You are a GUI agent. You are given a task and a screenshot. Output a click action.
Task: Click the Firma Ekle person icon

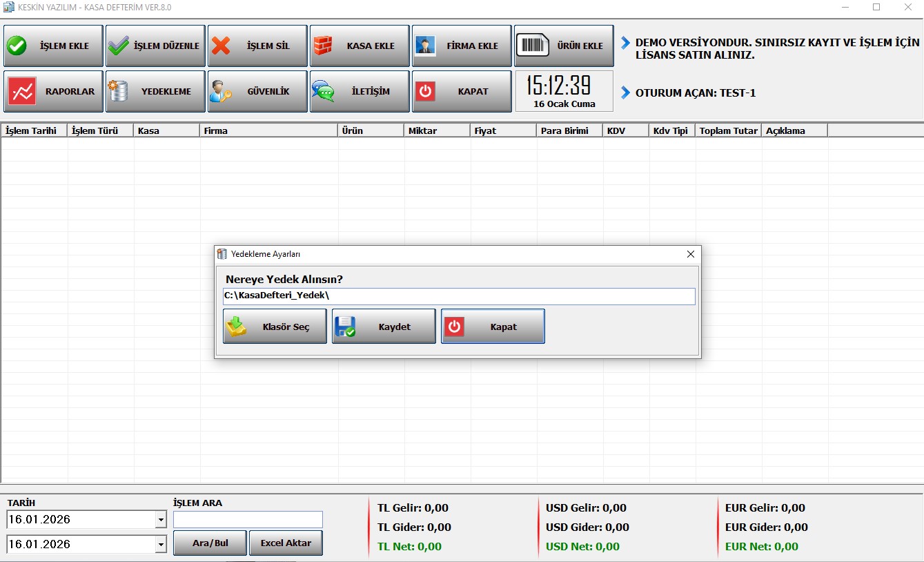click(x=425, y=46)
